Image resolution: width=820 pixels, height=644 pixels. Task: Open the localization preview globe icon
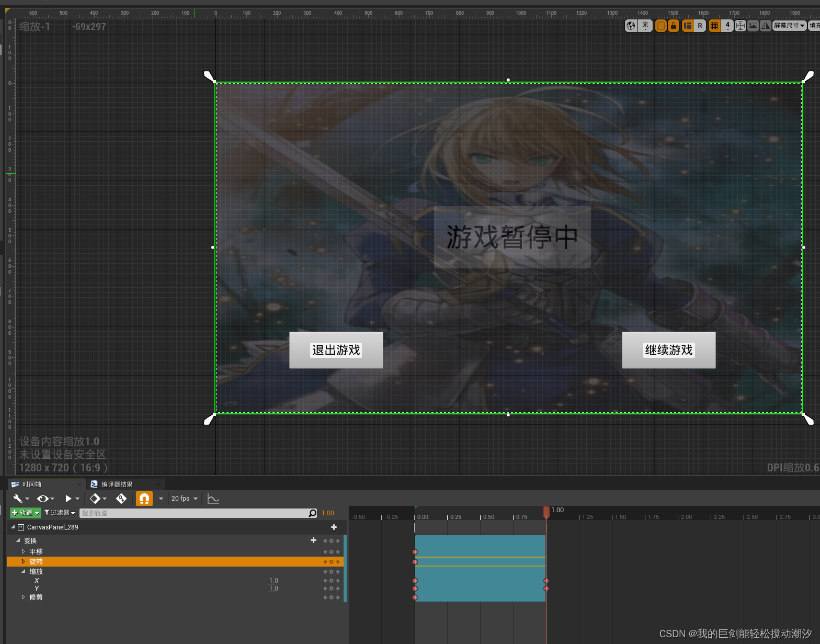point(631,26)
